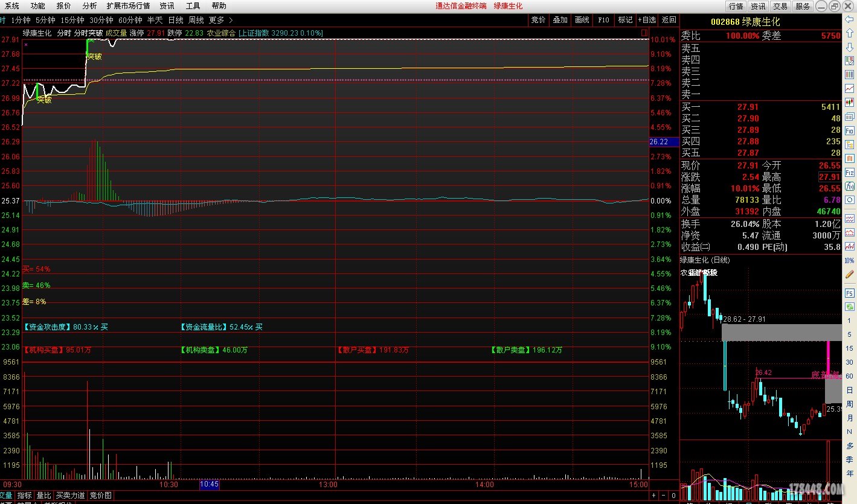Switch to the 日线 period tab
Image resolution: width=857 pixels, height=504 pixels.
point(175,20)
